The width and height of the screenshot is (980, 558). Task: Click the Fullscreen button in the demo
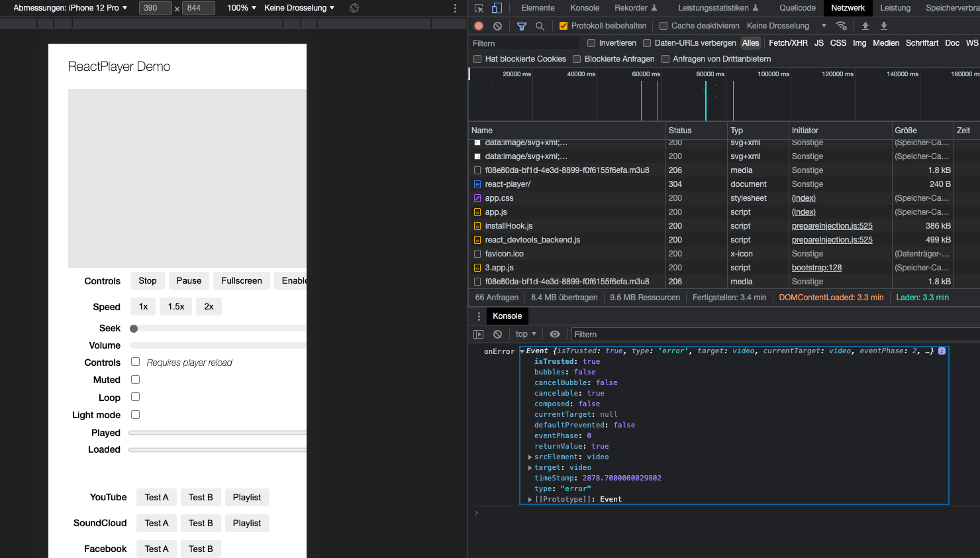coord(241,280)
